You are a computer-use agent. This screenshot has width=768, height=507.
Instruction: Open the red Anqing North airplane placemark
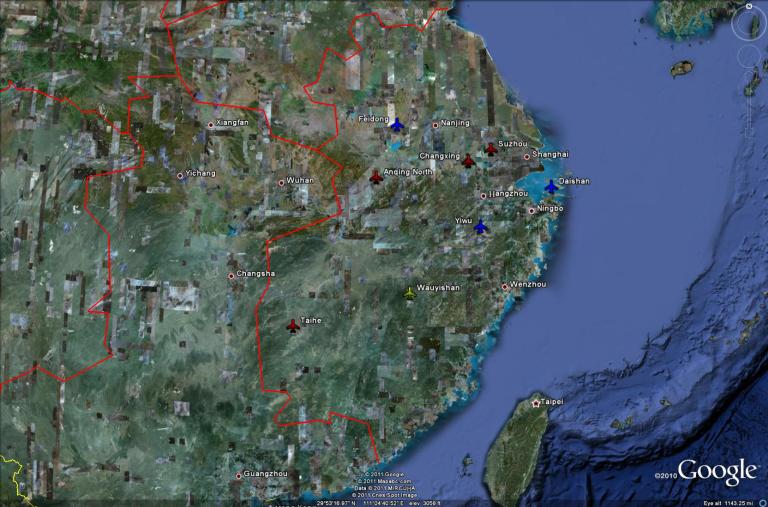point(376,177)
